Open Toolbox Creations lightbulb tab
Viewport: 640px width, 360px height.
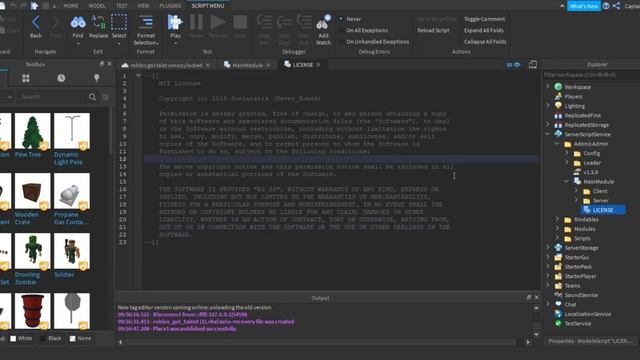pos(97,78)
